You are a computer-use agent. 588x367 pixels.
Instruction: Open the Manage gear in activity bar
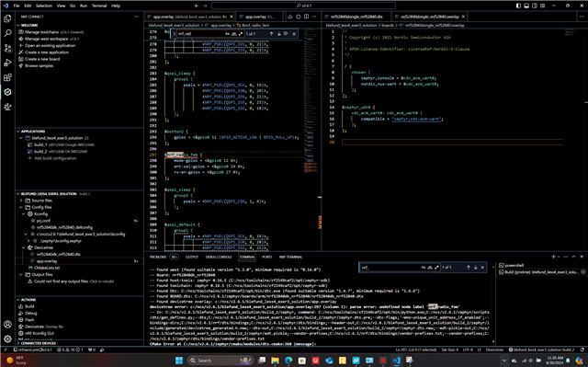7,338
